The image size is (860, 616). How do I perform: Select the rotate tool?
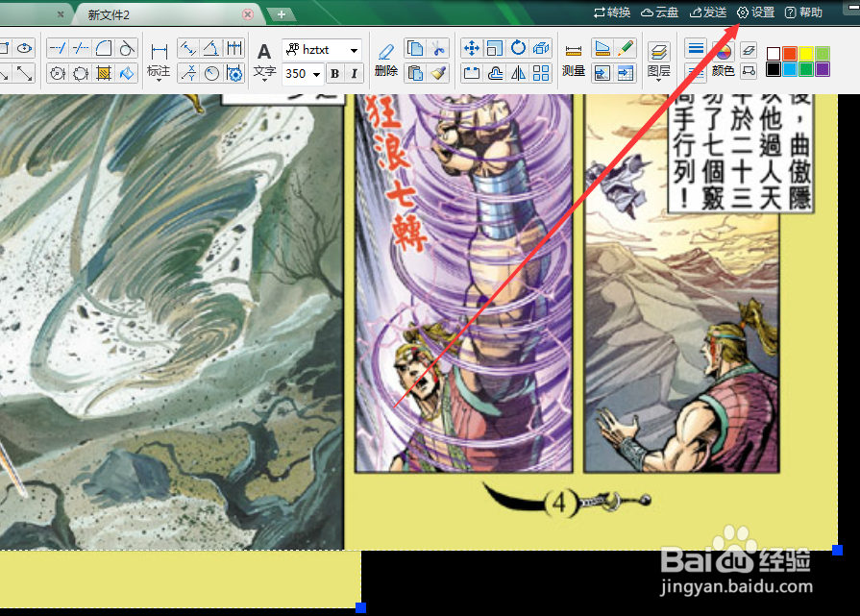(518, 49)
